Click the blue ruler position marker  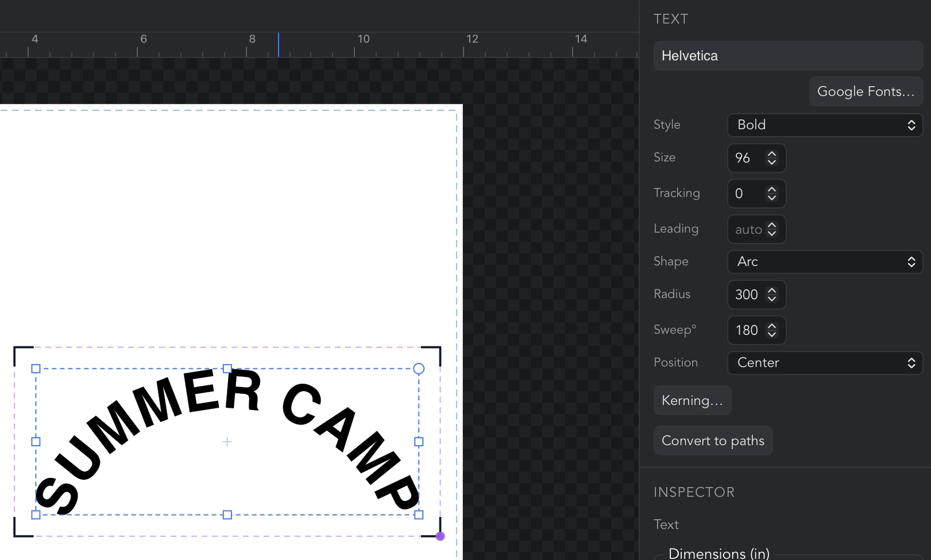pyautogui.click(x=279, y=45)
